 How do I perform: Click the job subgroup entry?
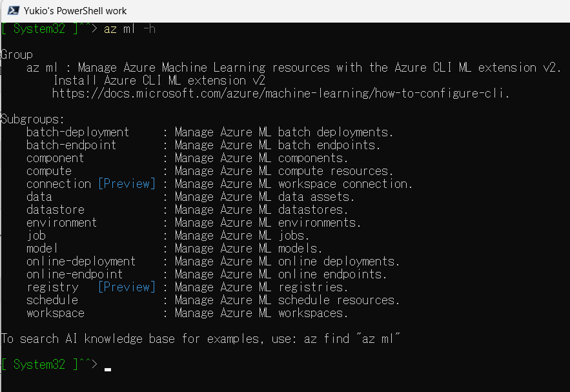tap(36, 235)
